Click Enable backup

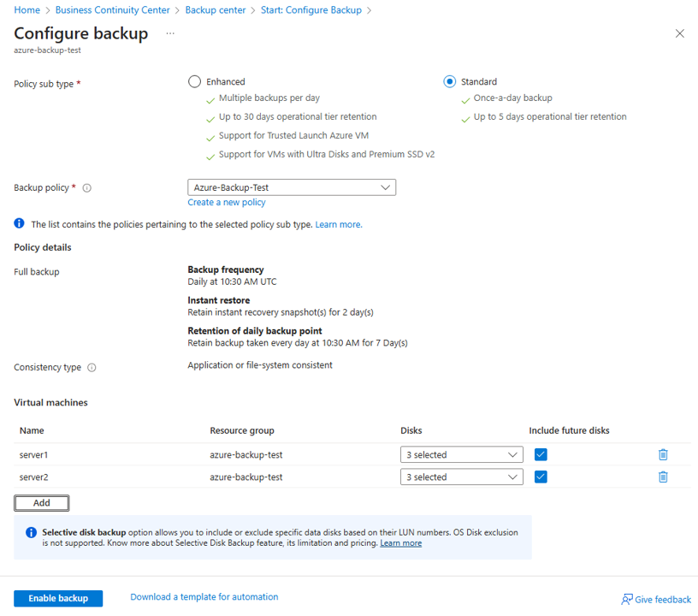[x=57, y=598]
